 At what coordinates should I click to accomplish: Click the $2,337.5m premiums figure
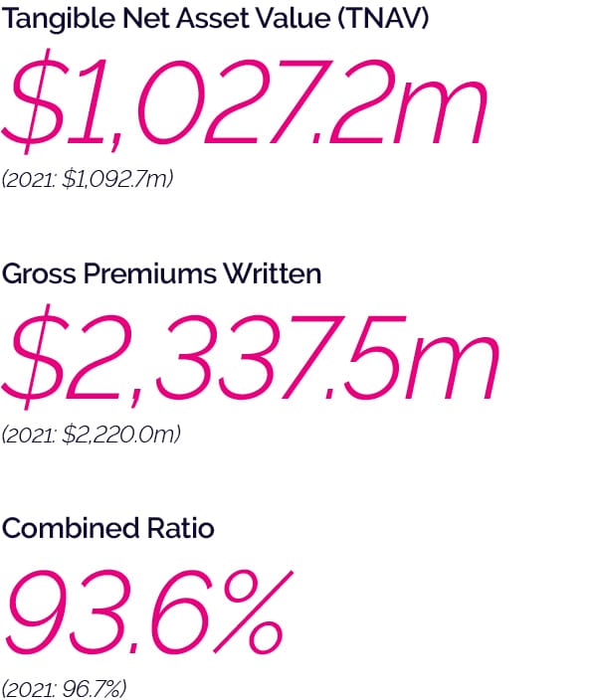[250, 356]
